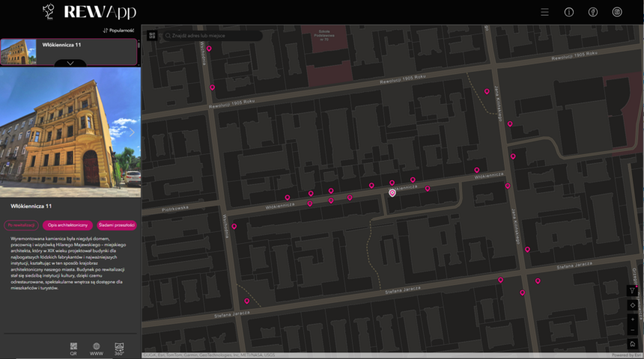Open the Popularność sort dropdown
Screen dimensions: 644x359
(x=118, y=31)
